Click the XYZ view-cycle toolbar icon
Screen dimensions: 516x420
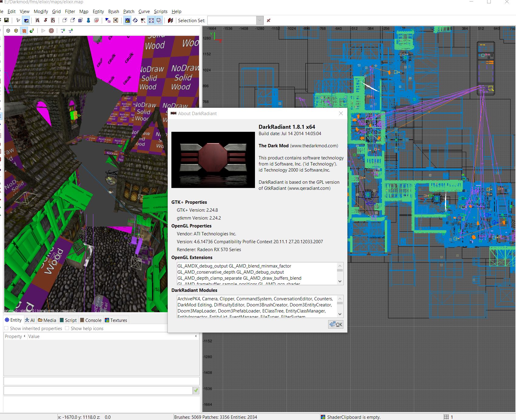[18, 20]
